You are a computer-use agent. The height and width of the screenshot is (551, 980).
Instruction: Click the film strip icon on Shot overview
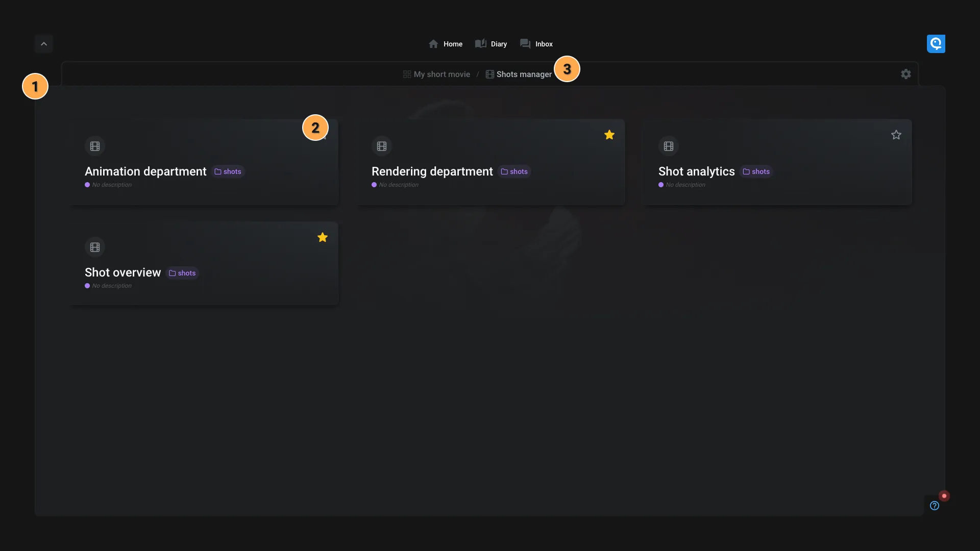pos(95,247)
